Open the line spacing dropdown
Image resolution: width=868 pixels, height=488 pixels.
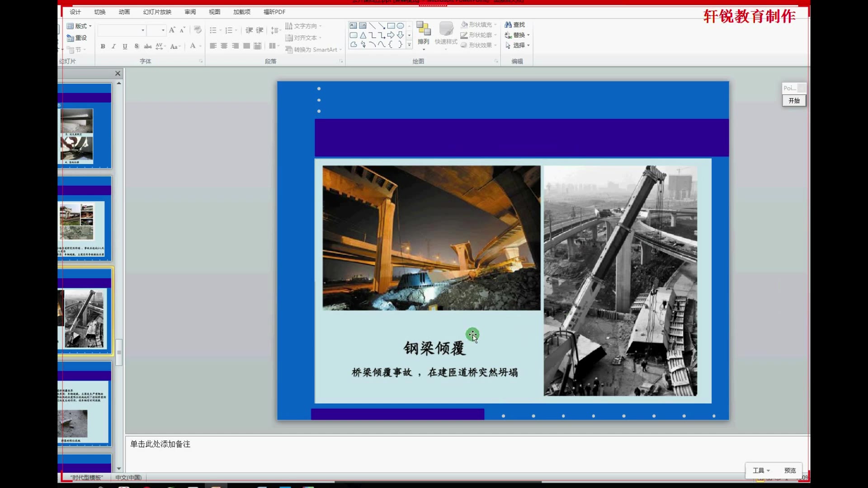(275, 30)
